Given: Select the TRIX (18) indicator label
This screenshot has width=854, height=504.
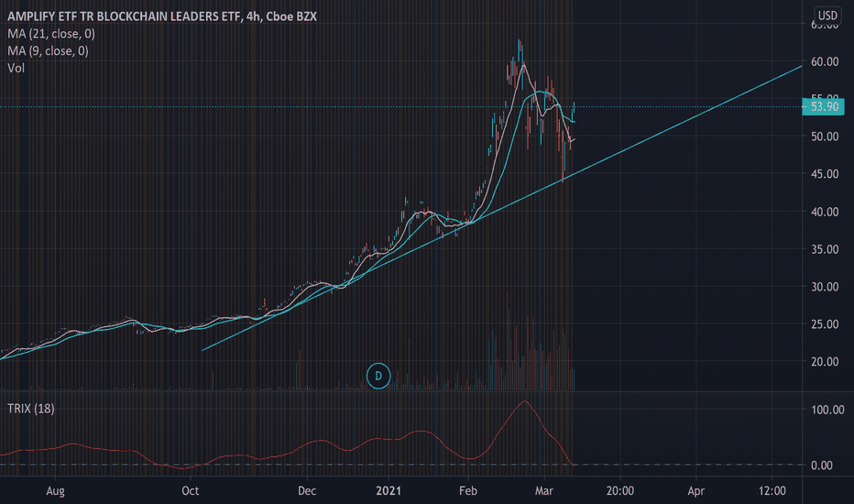Looking at the screenshot, I should 31,409.
